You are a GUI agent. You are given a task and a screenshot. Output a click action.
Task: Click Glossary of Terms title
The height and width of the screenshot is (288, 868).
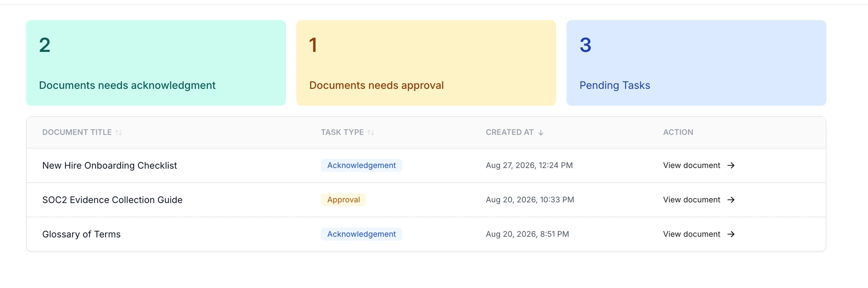81,234
